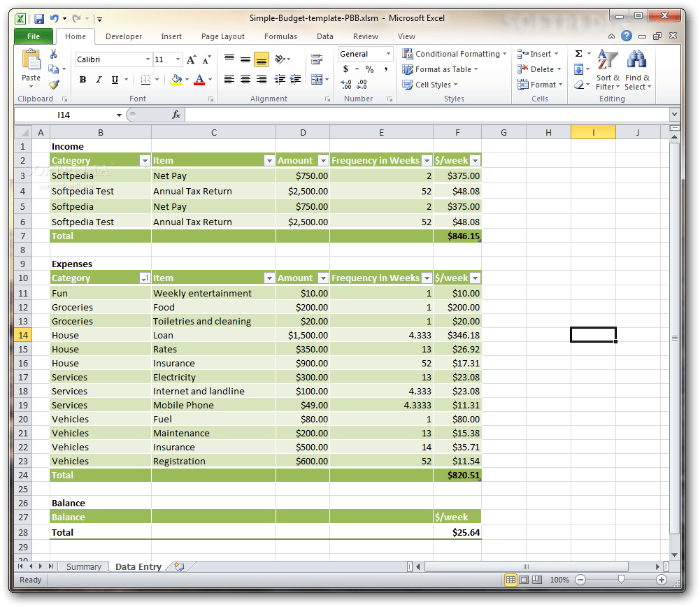The height and width of the screenshot is (607, 700).
Task: Open the $/week filter dropdown in Expenses table
Action: click(x=476, y=278)
